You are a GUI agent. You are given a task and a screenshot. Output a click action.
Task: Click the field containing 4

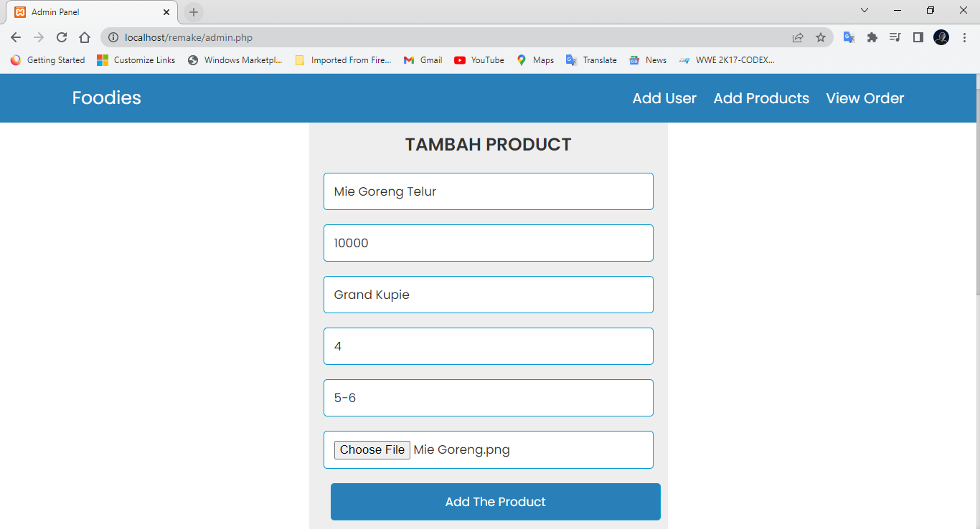click(x=489, y=346)
